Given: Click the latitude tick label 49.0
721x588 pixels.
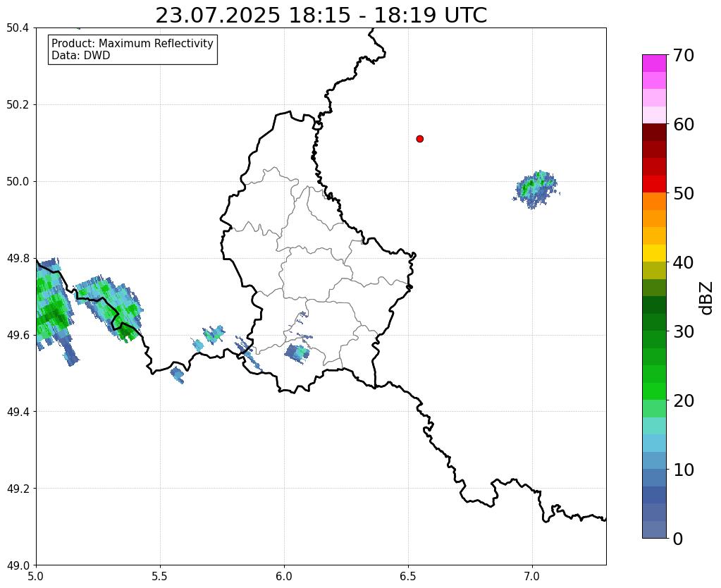Looking at the screenshot, I should click(x=18, y=565).
